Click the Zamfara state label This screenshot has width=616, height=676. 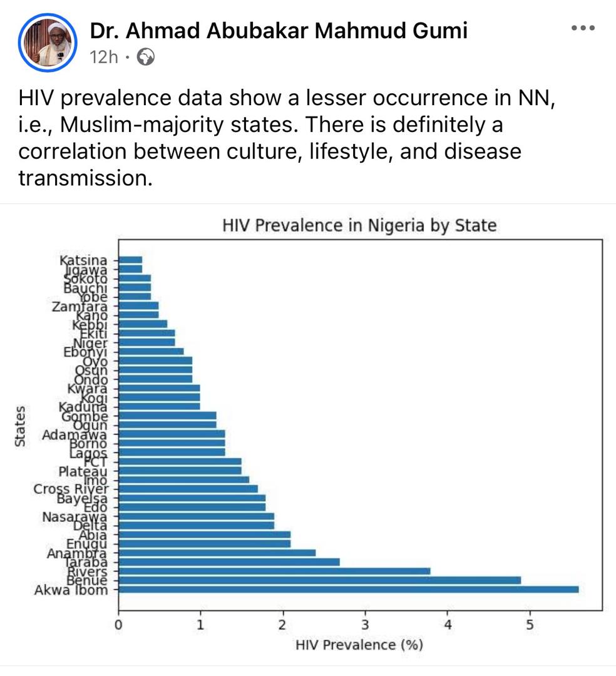click(x=80, y=307)
